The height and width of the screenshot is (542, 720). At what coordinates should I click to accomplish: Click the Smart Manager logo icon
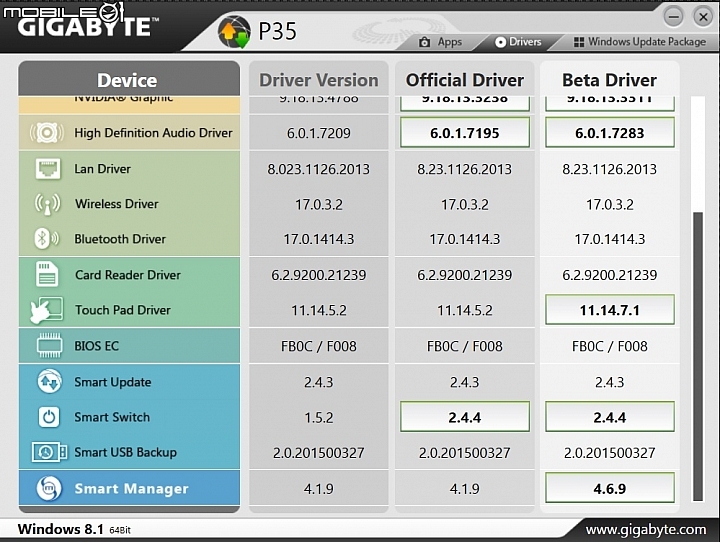pyautogui.click(x=49, y=488)
